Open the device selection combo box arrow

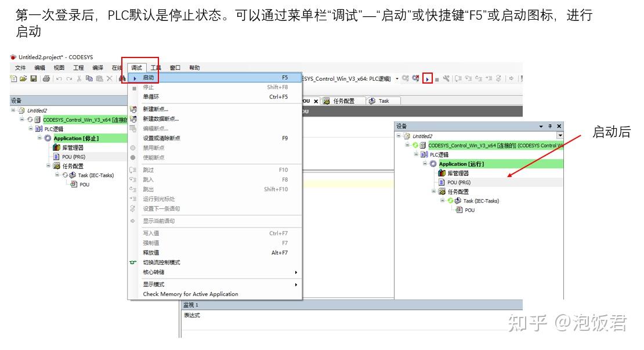point(397,78)
